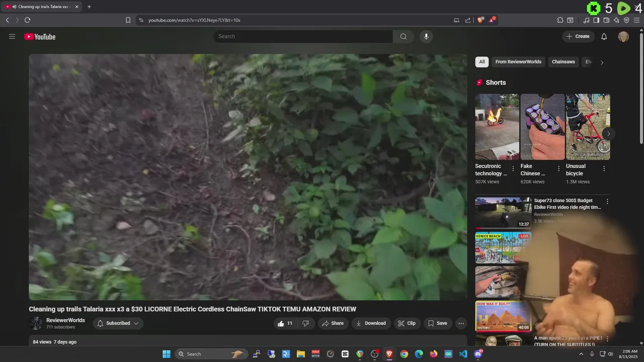Open Google Chrome from taskbar

tap(404, 354)
